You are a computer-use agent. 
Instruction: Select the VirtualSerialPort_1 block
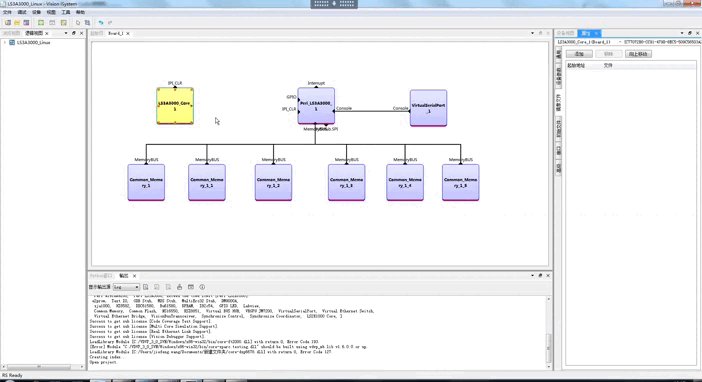click(x=428, y=108)
